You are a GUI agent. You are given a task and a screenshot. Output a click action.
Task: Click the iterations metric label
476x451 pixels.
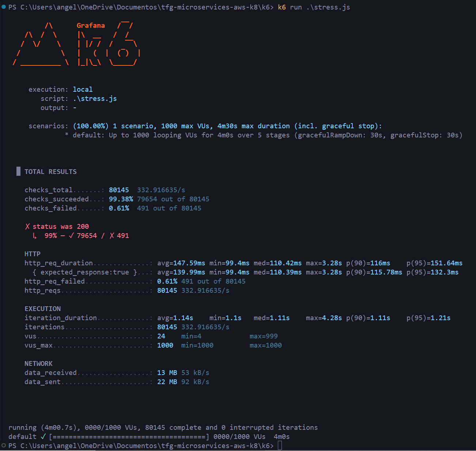click(45, 327)
